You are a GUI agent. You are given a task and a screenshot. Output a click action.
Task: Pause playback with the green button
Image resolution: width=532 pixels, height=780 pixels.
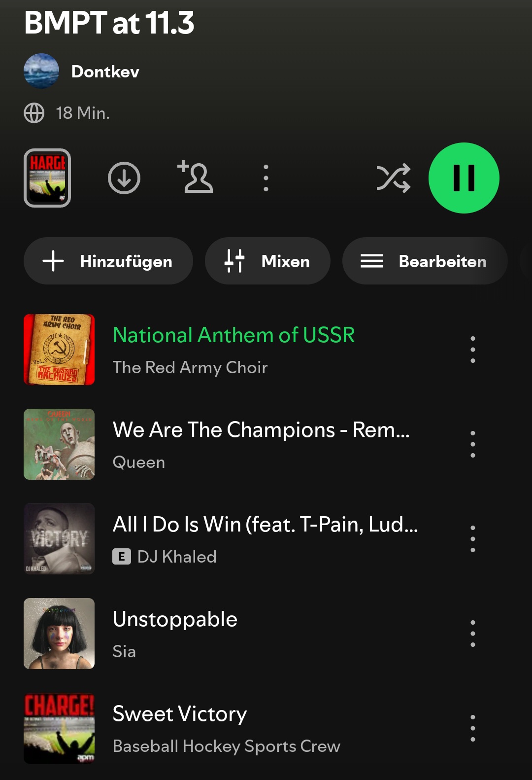pos(464,178)
